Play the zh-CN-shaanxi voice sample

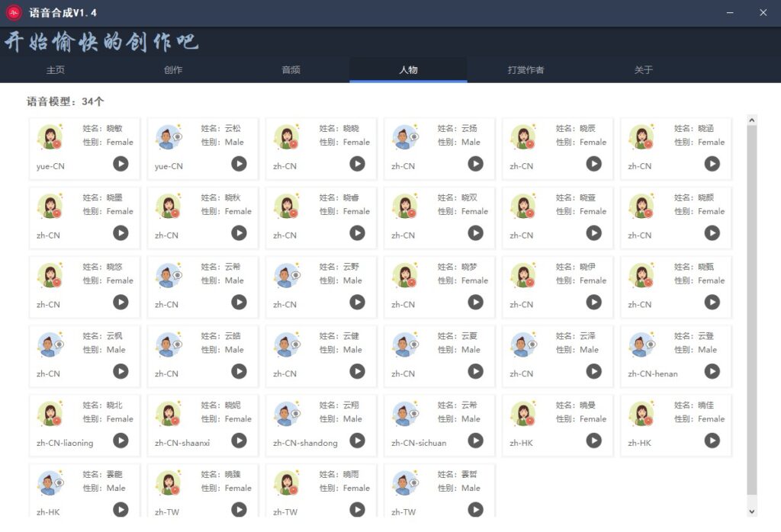click(x=239, y=441)
